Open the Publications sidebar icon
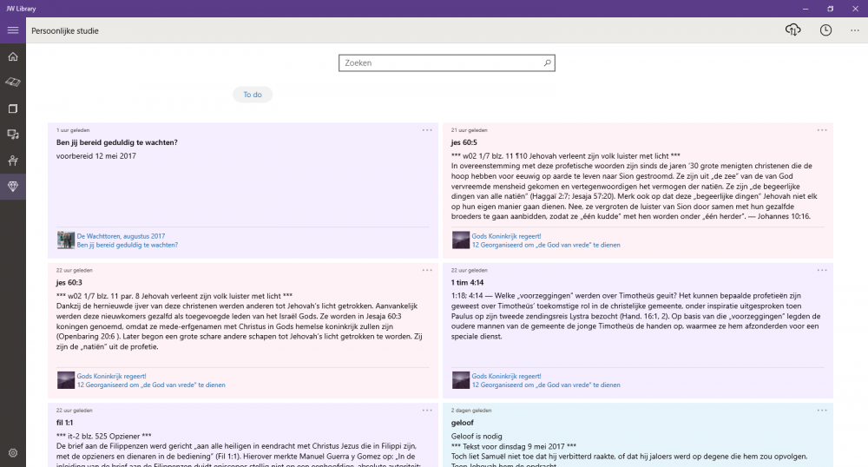 tap(13, 109)
